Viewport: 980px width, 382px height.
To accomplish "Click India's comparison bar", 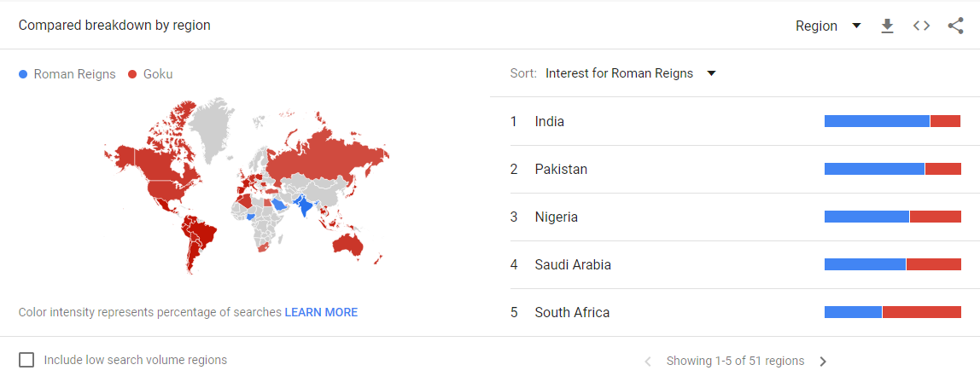I will pyautogui.click(x=892, y=121).
